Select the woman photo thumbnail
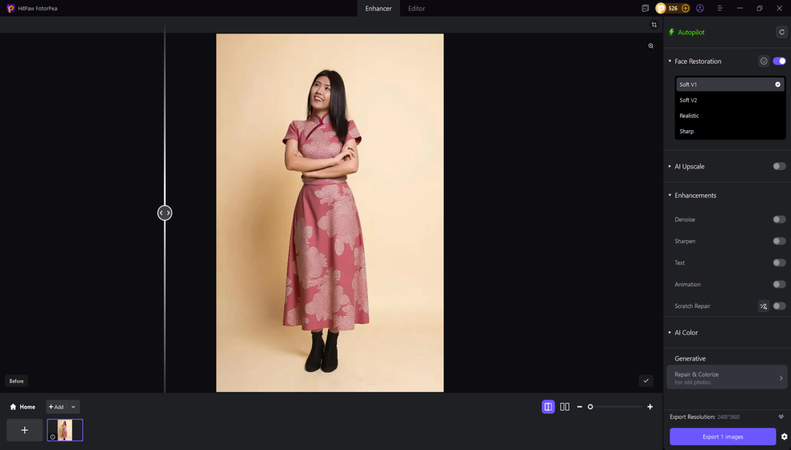The width and height of the screenshot is (791, 450). click(65, 430)
